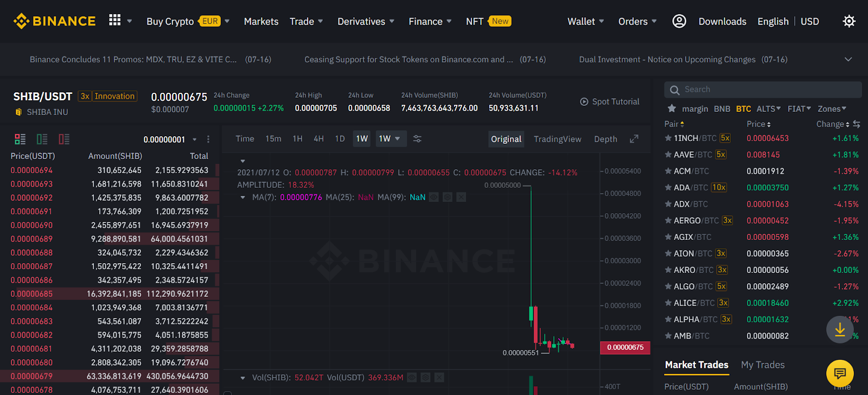Open the Dual Investment notice announcement
The height and width of the screenshot is (395, 868).
point(684,59)
